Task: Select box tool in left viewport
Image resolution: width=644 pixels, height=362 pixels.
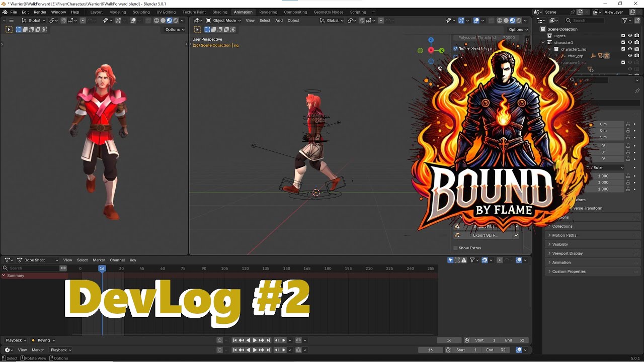Action: pos(9,30)
